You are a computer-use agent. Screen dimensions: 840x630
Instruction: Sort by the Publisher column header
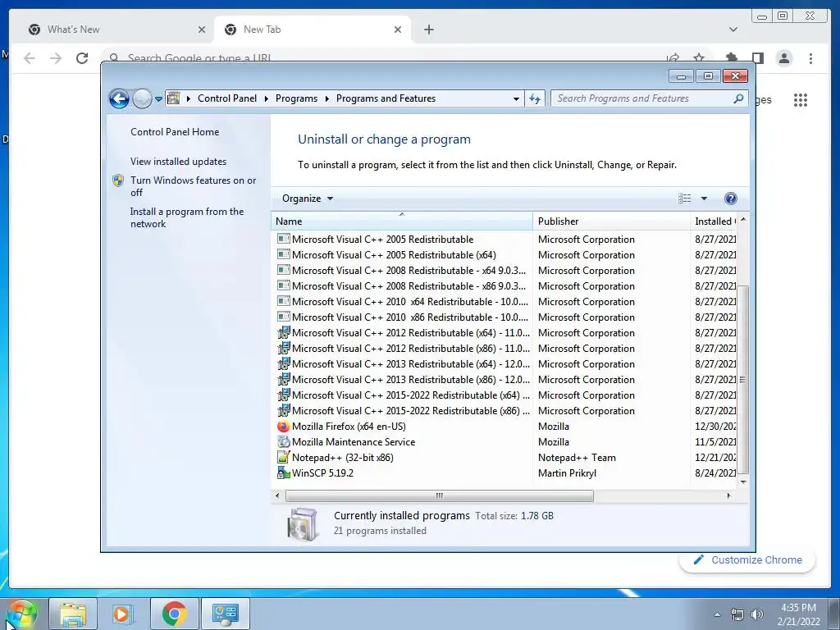point(611,221)
